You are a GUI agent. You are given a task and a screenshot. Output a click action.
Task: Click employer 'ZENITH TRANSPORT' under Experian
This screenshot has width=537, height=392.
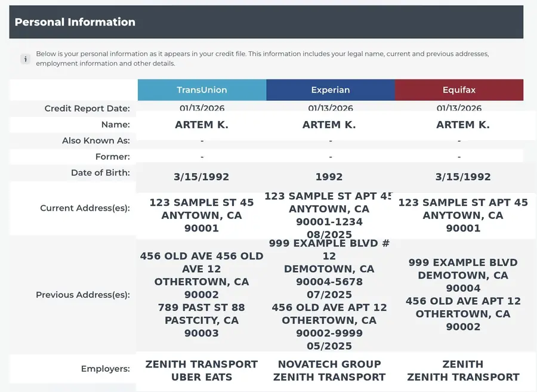pyautogui.click(x=329, y=377)
